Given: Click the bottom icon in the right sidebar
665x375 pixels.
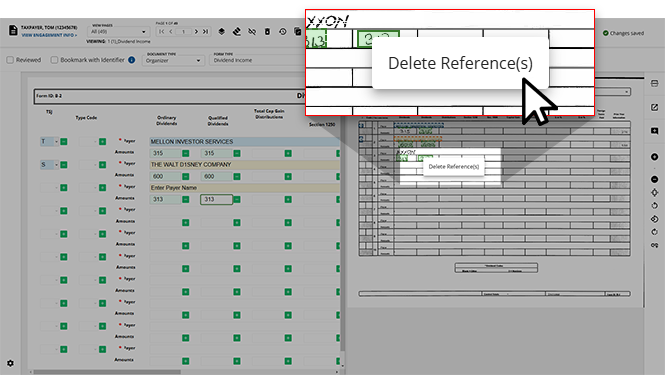Looking at the screenshot, I should (654, 245).
